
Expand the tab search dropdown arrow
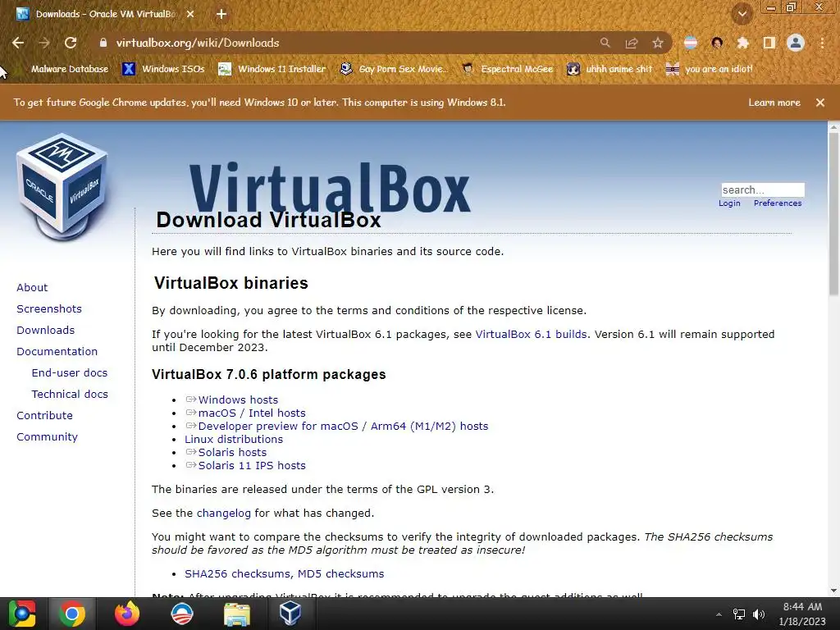pyautogui.click(x=742, y=14)
